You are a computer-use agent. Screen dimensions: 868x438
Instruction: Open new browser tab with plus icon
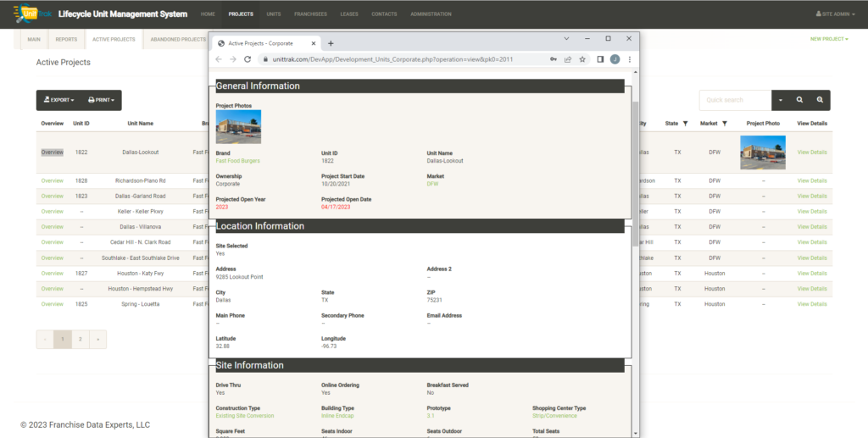click(331, 43)
